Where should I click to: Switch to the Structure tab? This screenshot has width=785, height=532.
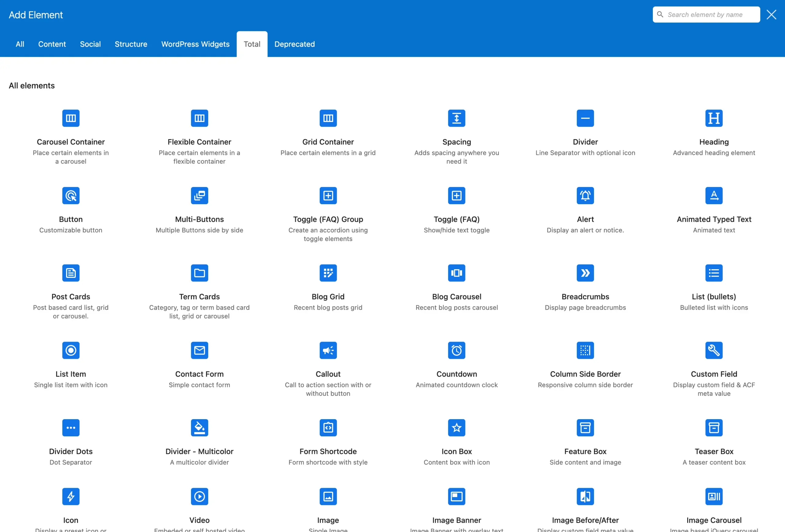coord(131,44)
